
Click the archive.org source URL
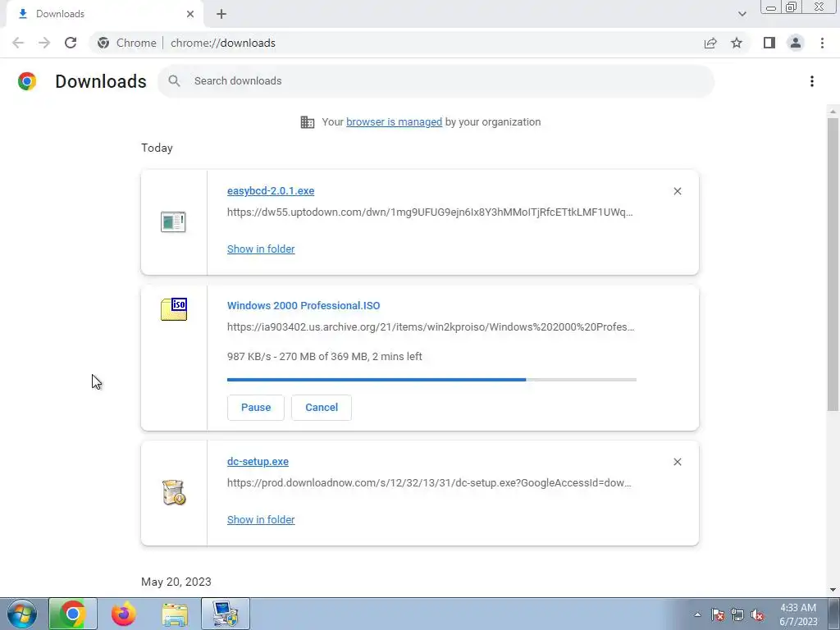tap(431, 326)
